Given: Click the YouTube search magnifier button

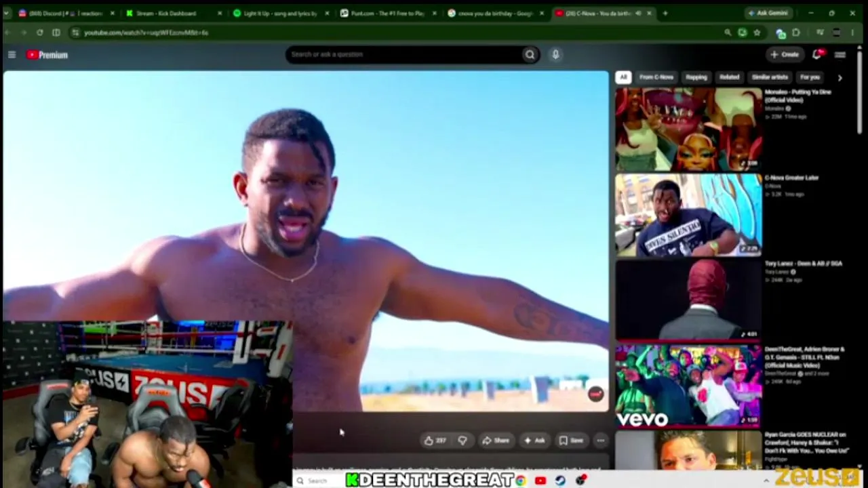Looking at the screenshot, I should coord(530,55).
